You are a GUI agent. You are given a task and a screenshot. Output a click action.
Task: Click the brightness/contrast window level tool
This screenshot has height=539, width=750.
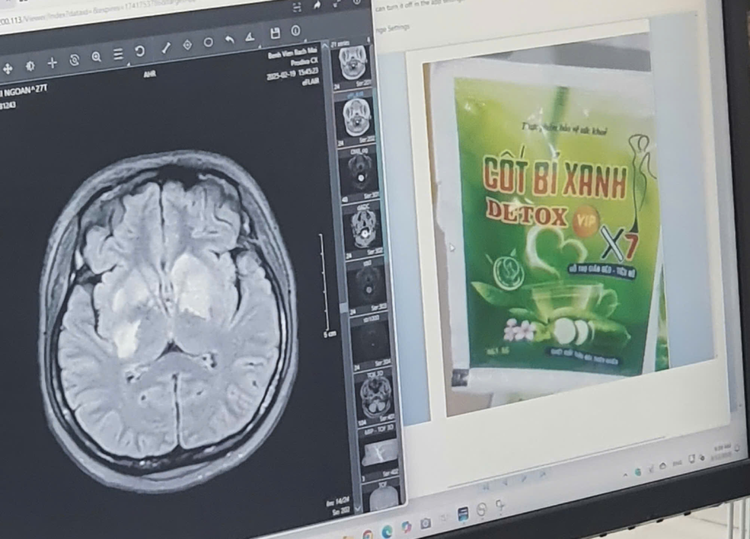(31, 66)
